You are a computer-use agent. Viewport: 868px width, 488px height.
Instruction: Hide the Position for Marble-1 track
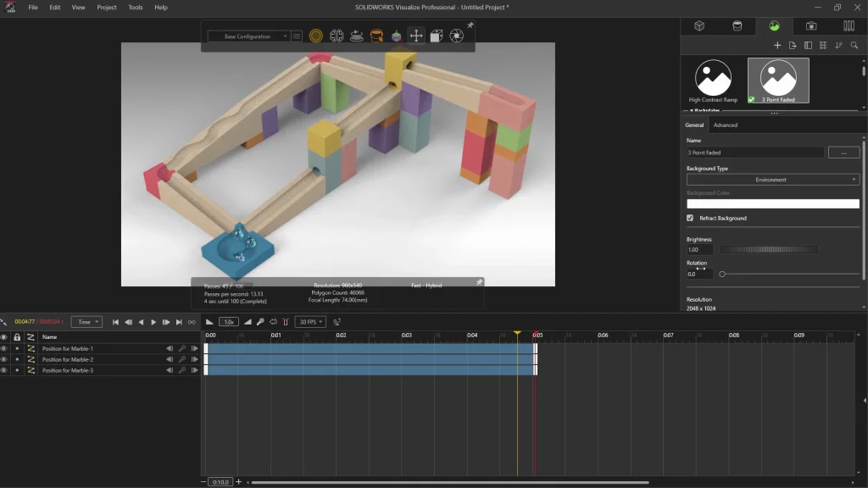(3, 349)
